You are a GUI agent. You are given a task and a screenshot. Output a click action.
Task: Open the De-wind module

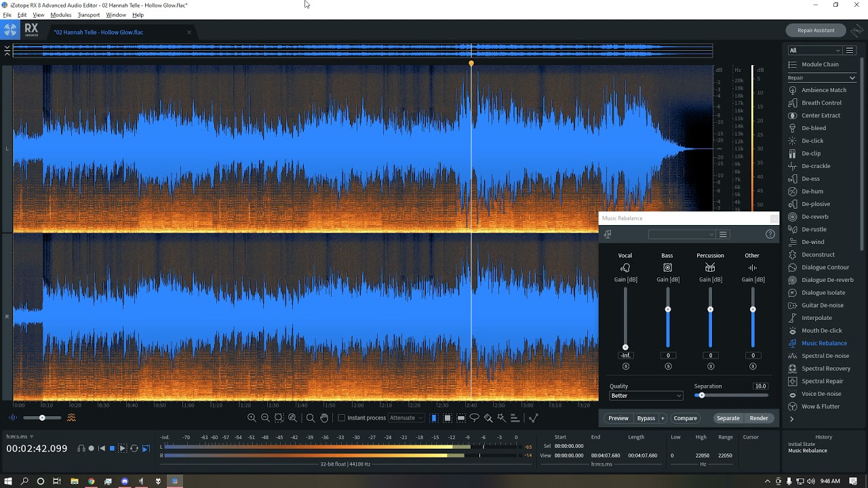[x=806, y=242]
